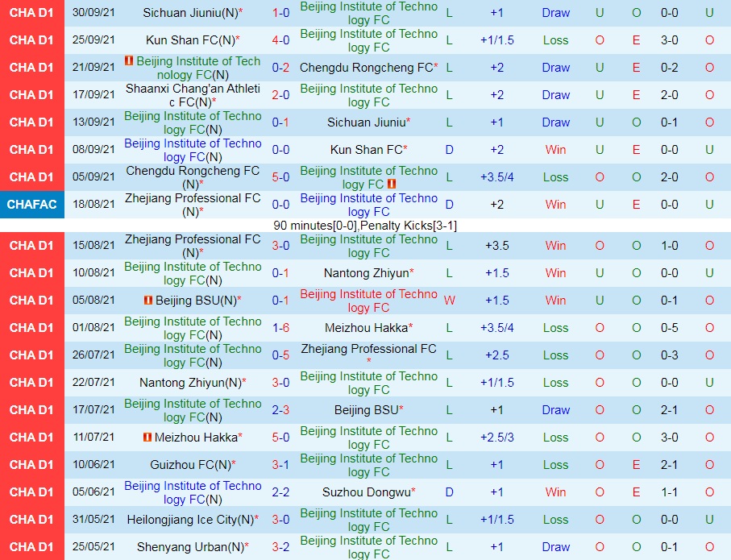The height and width of the screenshot is (560, 731).
Task: Open red Beijing Institute of Technology FC link on 05/08/21
Action: tap(368, 301)
